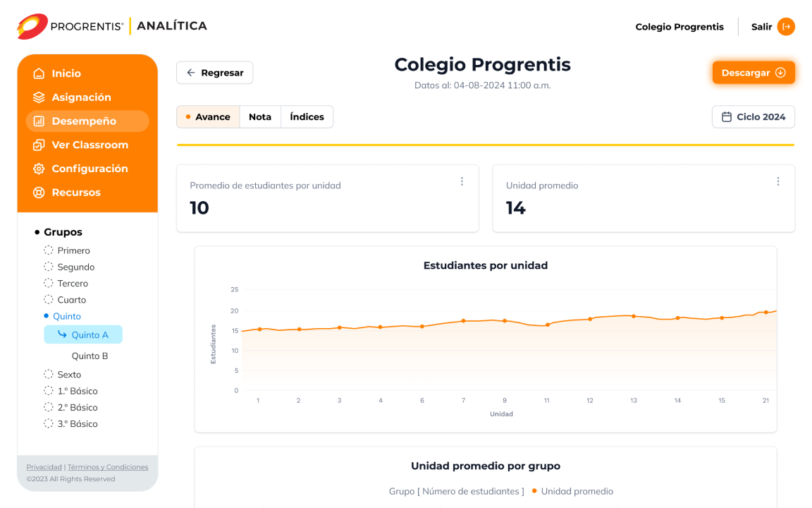Image resolution: width=812 pixels, height=508 pixels.
Task: Click the orange Unidad promedio legend dot
Action: point(534,491)
